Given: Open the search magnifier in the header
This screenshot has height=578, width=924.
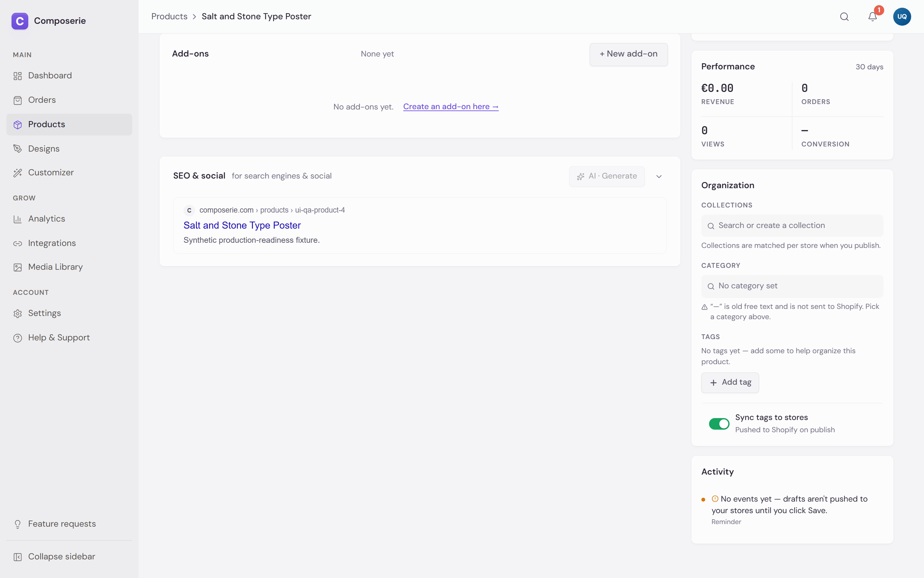Looking at the screenshot, I should click(844, 17).
